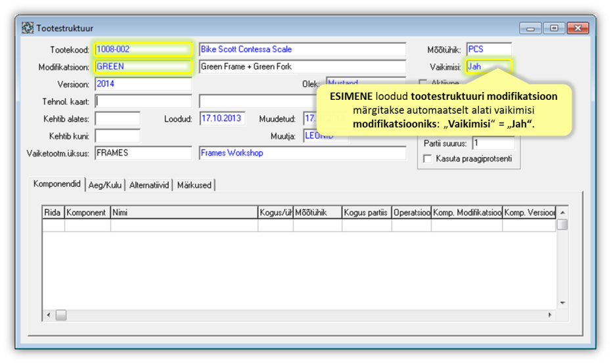Close the Tootestruktuur window
The height and width of the screenshot is (364, 611).
(x=577, y=28)
